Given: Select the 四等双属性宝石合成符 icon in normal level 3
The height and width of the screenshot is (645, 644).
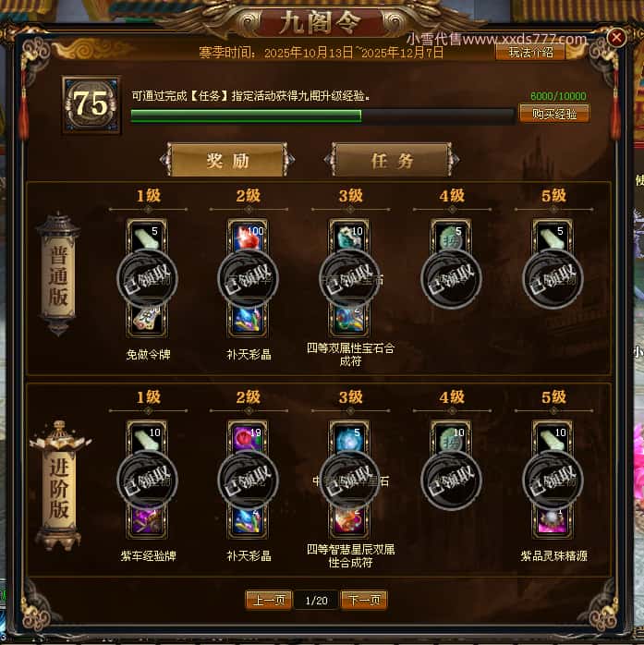Looking at the screenshot, I should coord(349,320).
